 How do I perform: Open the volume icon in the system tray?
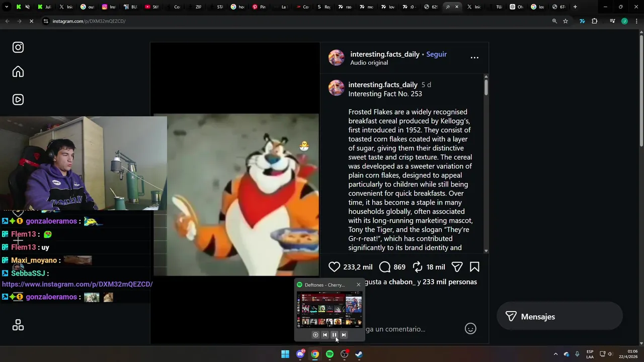point(610,354)
